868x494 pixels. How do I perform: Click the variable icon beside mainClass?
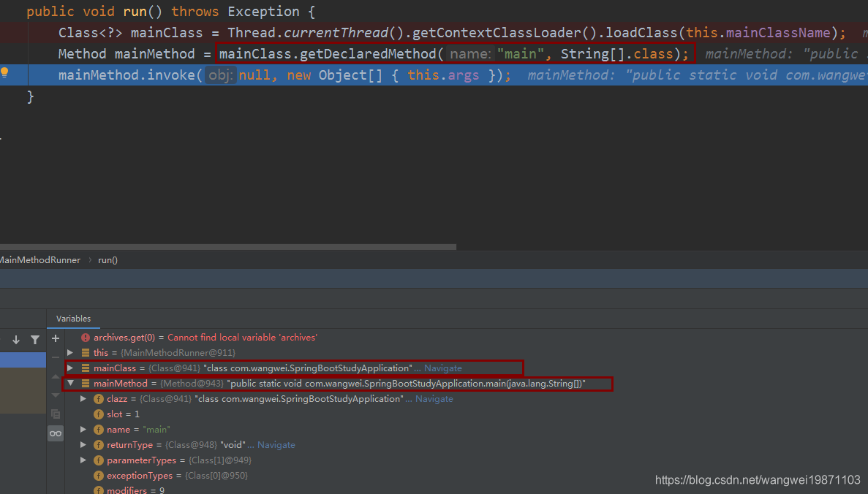click(86, 368)
